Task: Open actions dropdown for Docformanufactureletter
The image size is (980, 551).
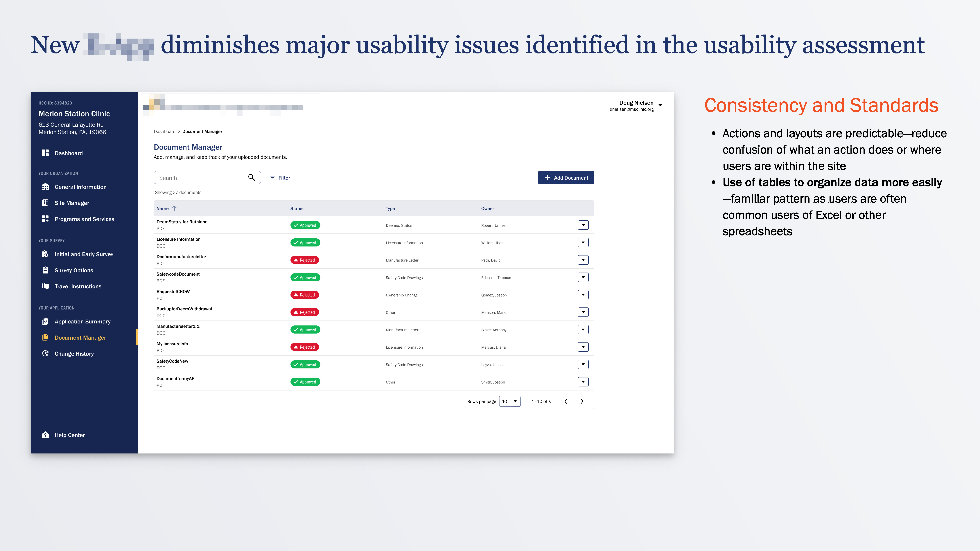Action: [x=583, y=260]
